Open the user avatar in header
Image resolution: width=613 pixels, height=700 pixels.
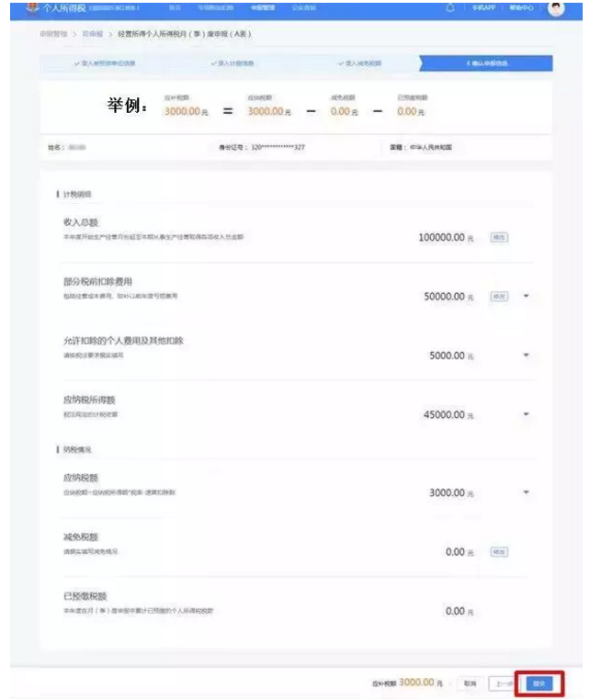pyautogui.click(x=556, y=8)
